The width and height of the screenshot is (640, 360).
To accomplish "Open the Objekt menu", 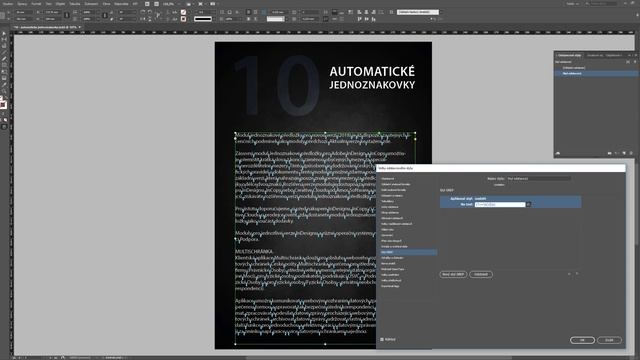I will 60,4.
